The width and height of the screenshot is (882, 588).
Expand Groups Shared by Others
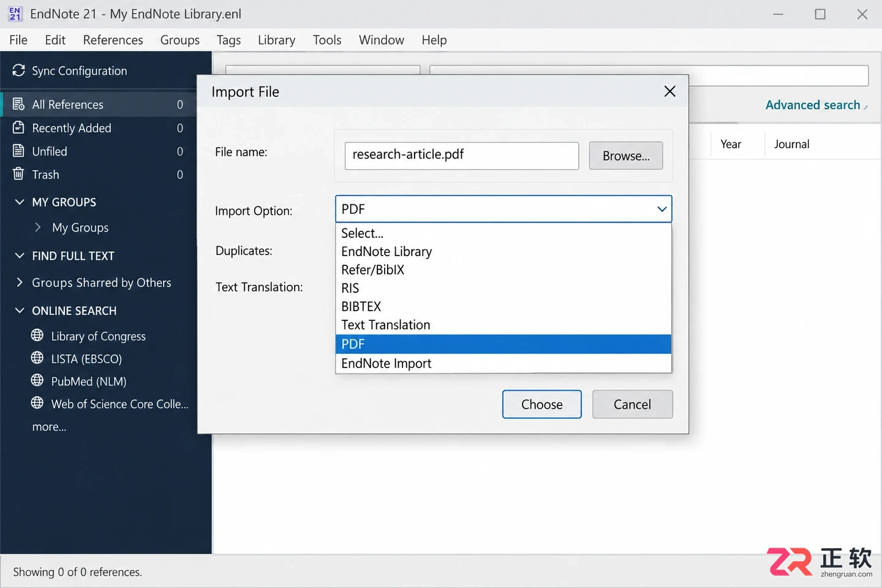[x=20, y=282]
